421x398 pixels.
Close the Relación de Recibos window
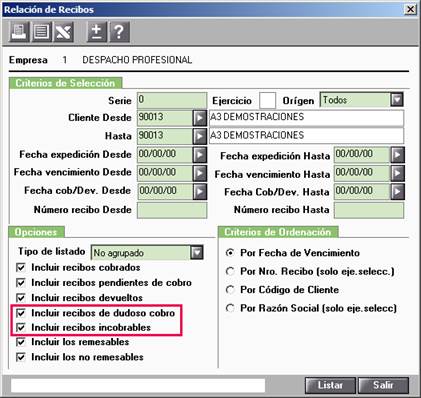pos(410,9)
